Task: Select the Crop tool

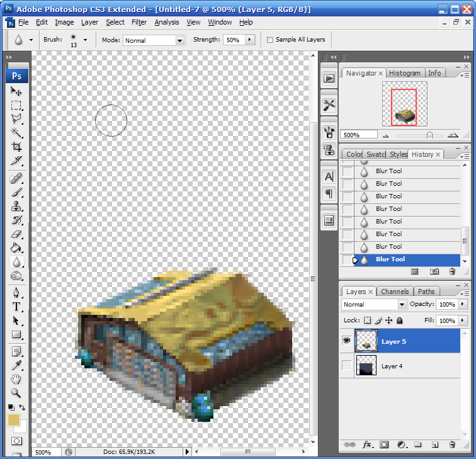Action: (16, 147)
